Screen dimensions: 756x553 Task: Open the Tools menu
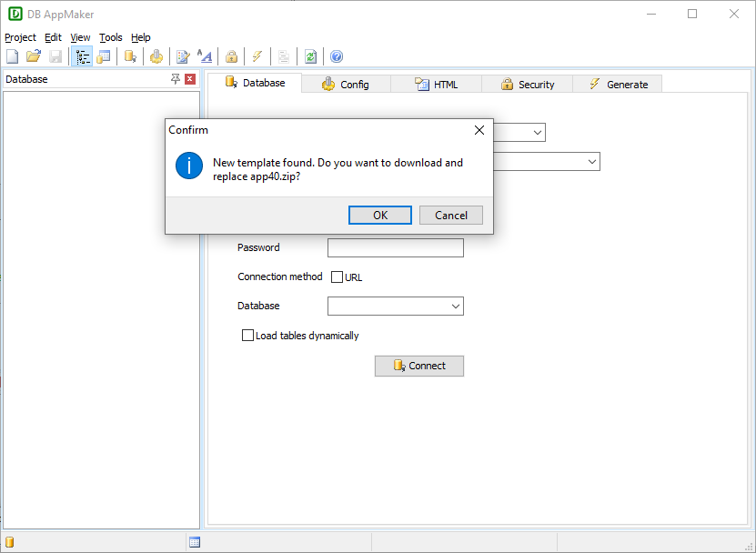tap(110, 37)
